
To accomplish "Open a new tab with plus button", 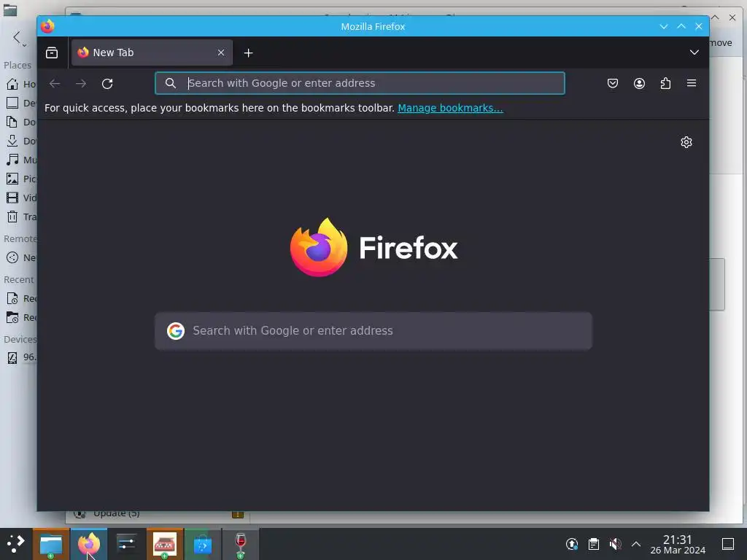I will (248, 52).
